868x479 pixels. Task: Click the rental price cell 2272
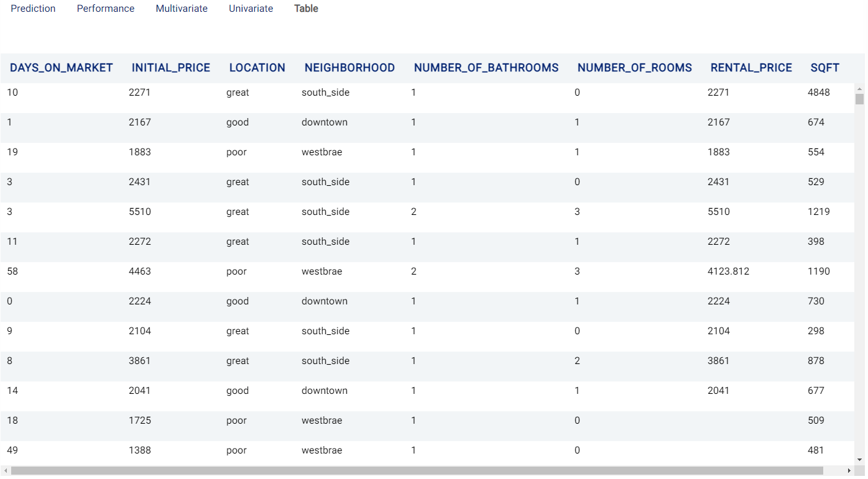click(x=719, y=242)
